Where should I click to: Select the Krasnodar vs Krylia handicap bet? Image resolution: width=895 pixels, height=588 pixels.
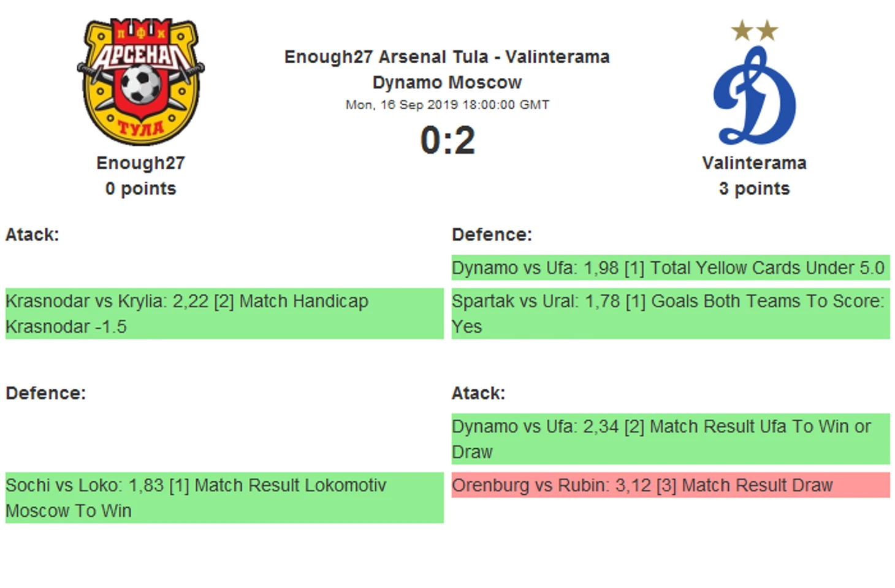pos(224,313)
